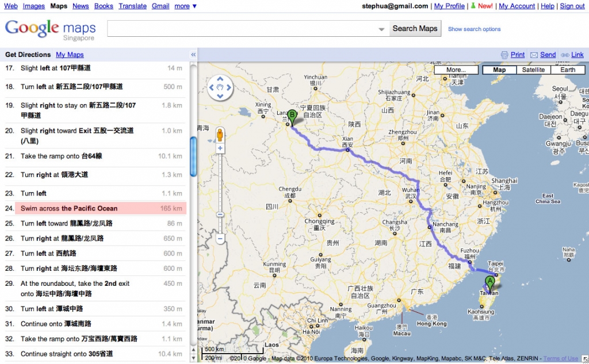The height and width of the screenshot is (364, 589).
Task: Zoom out with the minus button
Action: click(220, 239)
